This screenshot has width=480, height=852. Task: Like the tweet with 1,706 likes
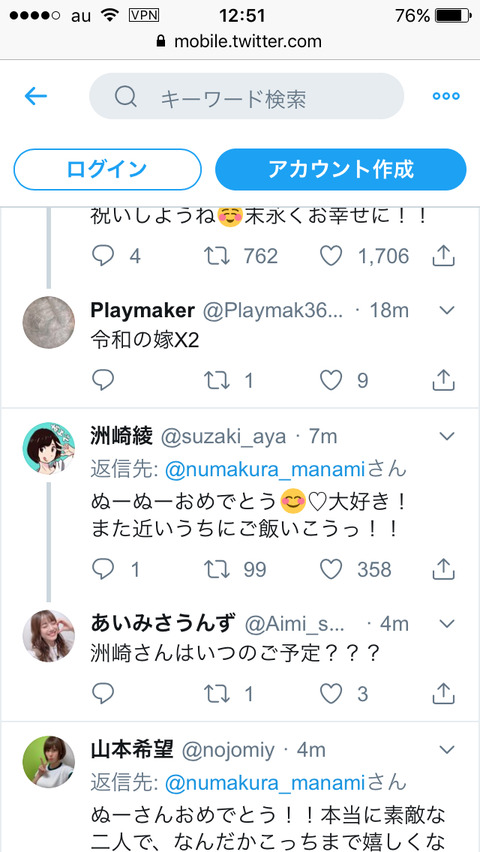[x=331, y=255]
